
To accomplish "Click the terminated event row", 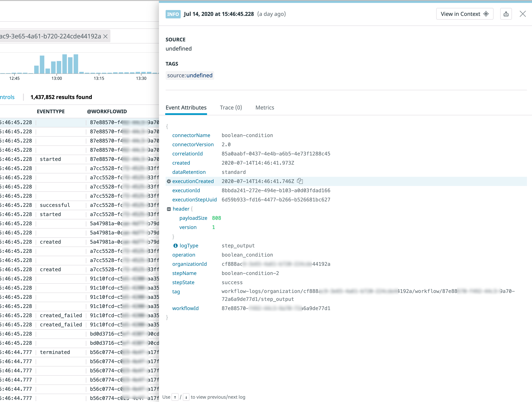I will [x=55, y=352].
